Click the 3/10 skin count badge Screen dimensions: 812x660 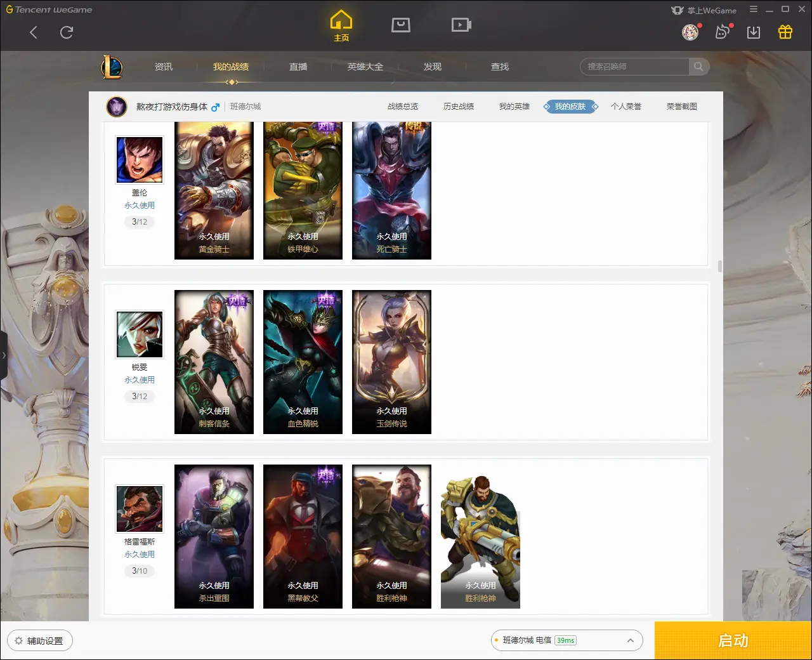pos(140,571)
